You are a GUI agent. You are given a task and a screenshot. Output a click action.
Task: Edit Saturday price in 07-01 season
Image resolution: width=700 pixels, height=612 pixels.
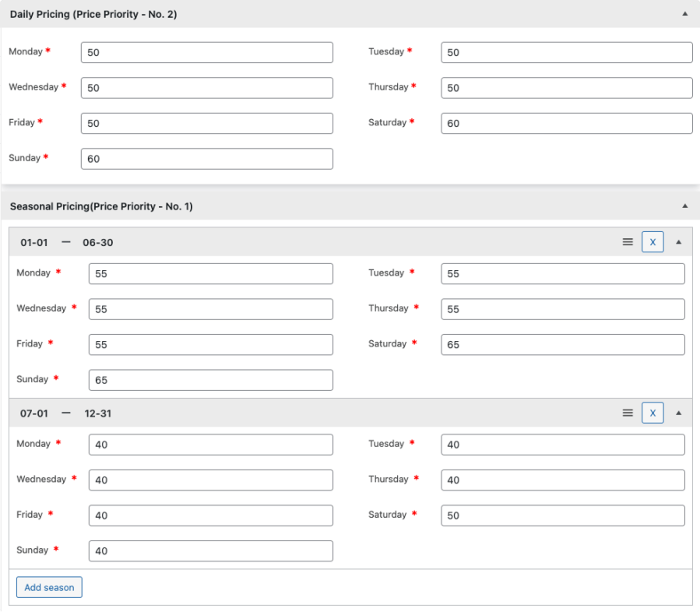562,515
